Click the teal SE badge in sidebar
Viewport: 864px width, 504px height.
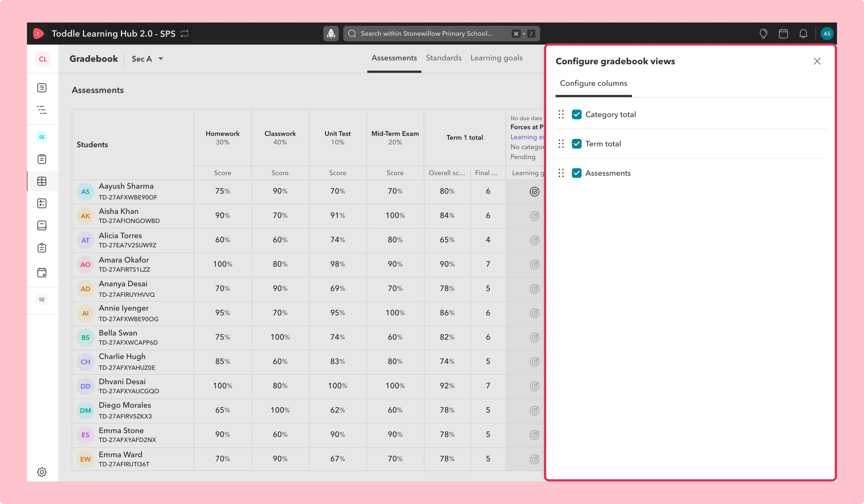click(x=42, y=137)
